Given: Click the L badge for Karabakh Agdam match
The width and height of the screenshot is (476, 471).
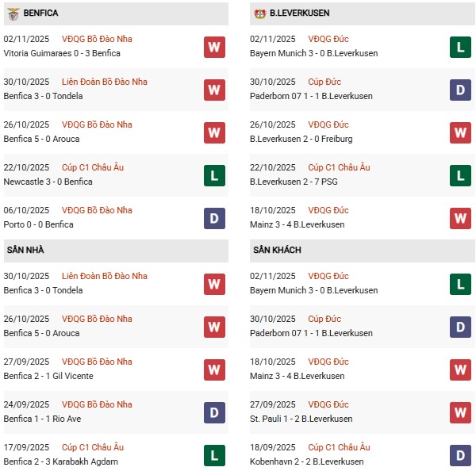Looking at the screenshot, I should 214,455.
